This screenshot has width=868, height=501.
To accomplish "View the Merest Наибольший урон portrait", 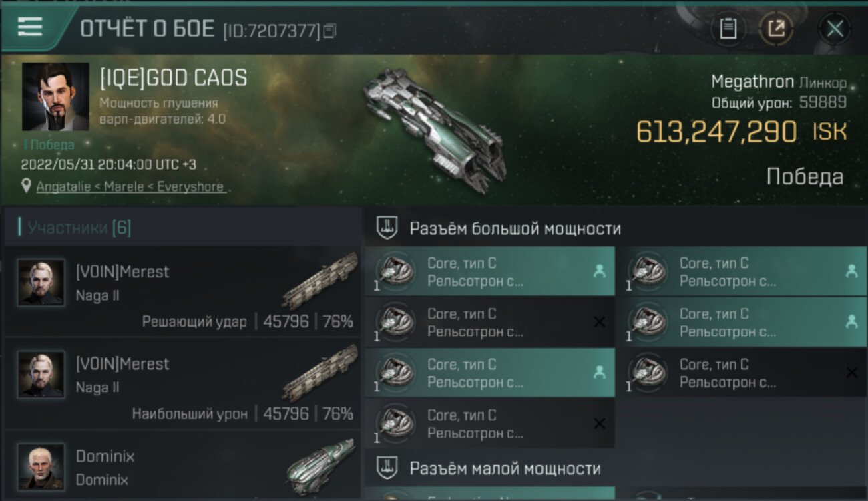I will pos(41,375).
